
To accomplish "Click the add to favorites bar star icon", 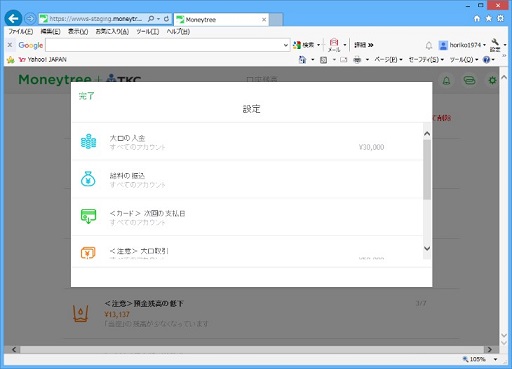I will click(11, 60).
